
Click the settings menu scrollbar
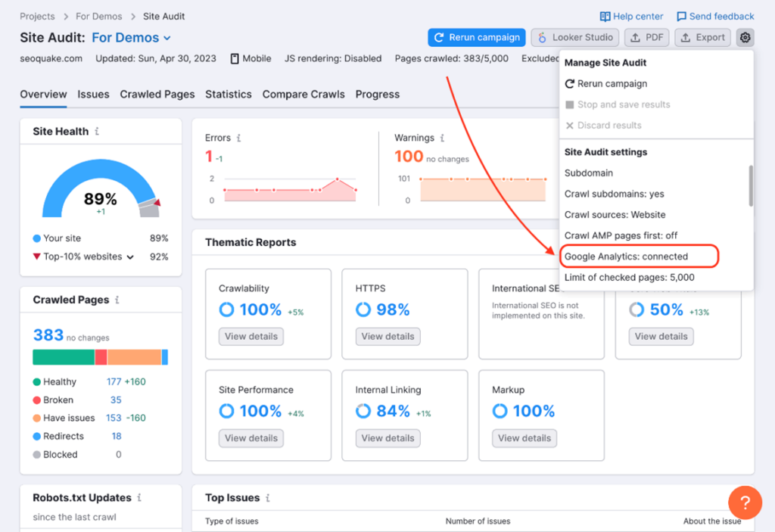pos(751,186)
